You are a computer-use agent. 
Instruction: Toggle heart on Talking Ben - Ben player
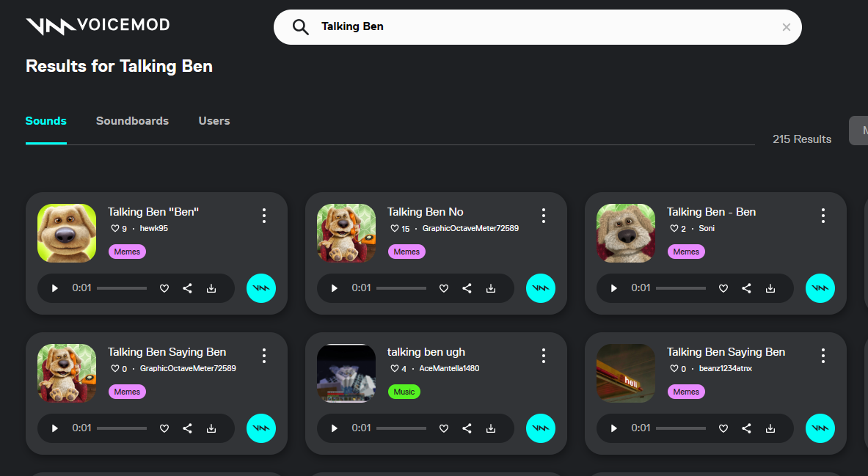[723, 288]
